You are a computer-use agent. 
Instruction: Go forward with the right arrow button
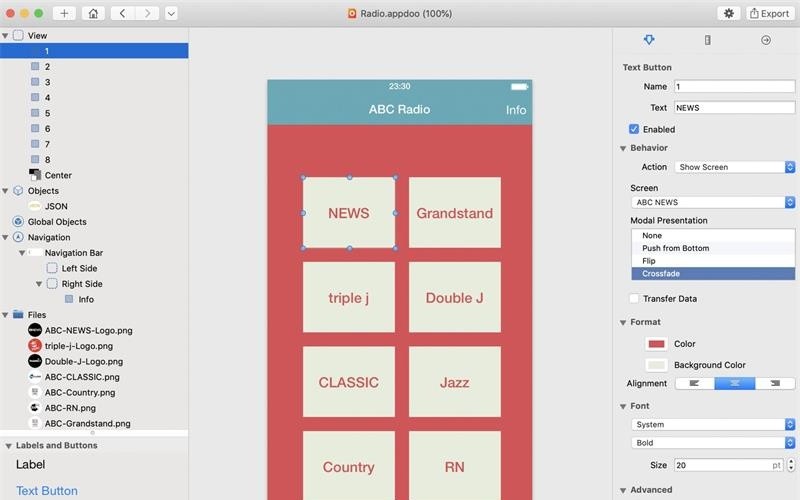tap(147, 13)
